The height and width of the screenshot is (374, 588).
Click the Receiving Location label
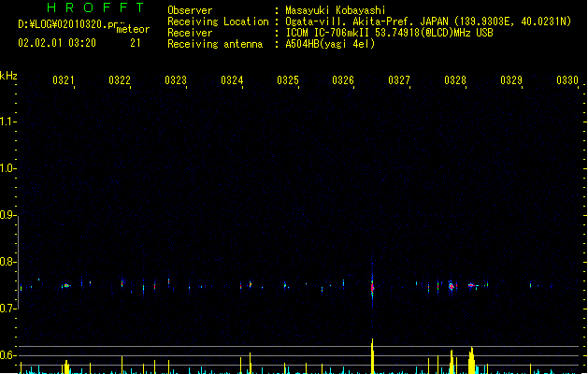(x=218, y=22)
